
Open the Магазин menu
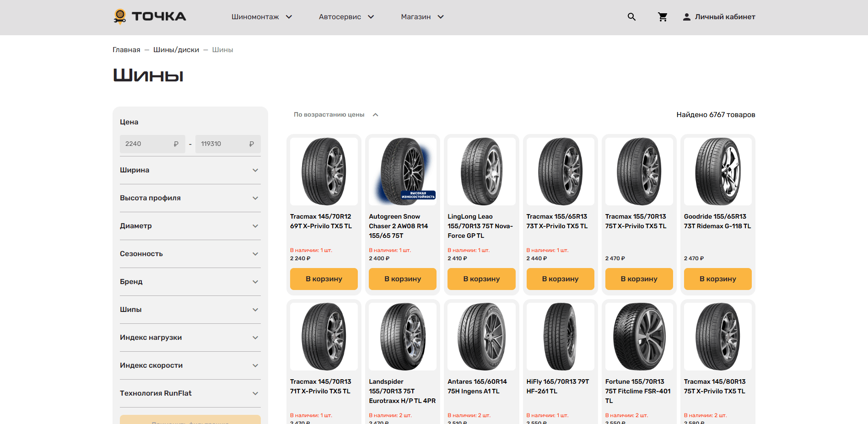(415, 17)
